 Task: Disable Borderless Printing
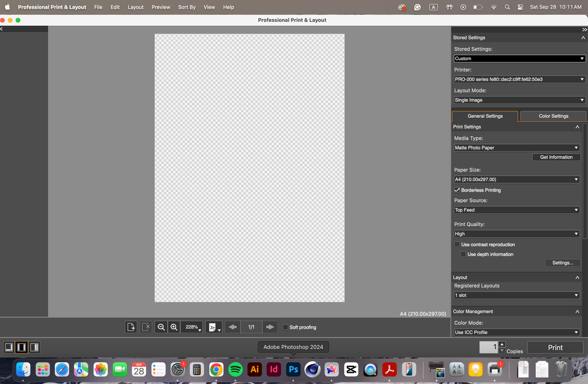pos(457,190)
